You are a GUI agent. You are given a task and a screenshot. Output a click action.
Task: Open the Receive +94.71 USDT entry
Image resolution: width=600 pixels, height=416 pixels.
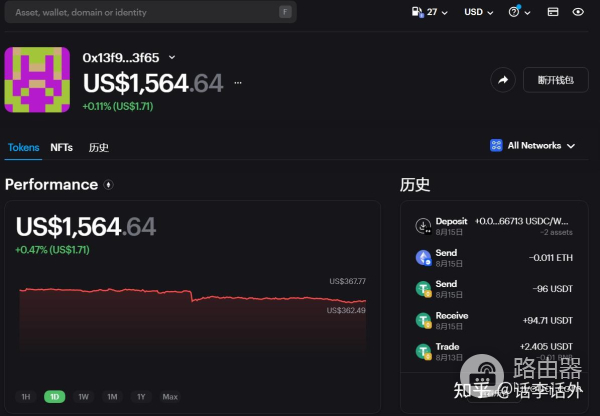[x=494, y=320]
